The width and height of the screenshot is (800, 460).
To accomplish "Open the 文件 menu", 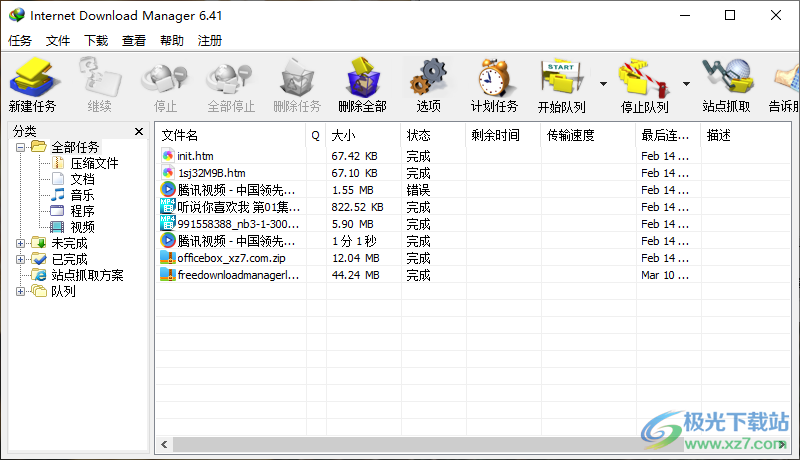I will pyautogui.click(x=58, y=41).
